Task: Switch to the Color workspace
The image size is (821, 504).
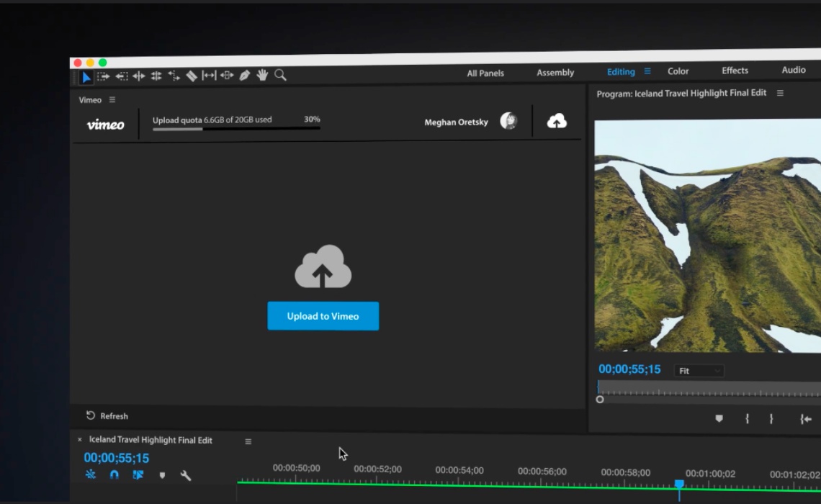Action: [x=678, y=71]
